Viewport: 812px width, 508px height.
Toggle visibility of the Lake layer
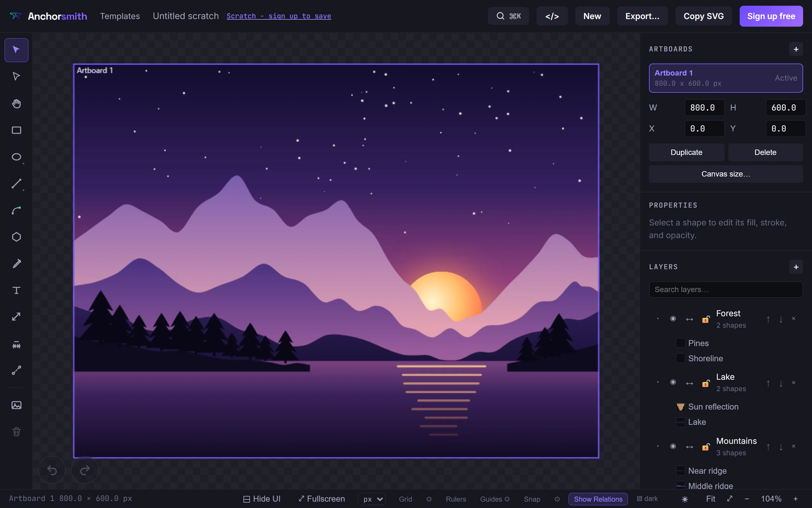click(673, 382)
